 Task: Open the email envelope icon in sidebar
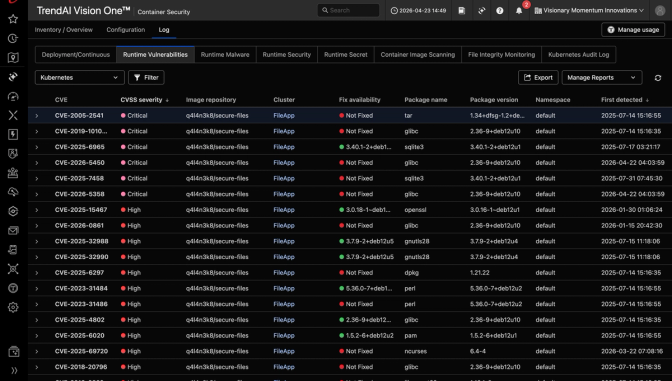point(13,231)
